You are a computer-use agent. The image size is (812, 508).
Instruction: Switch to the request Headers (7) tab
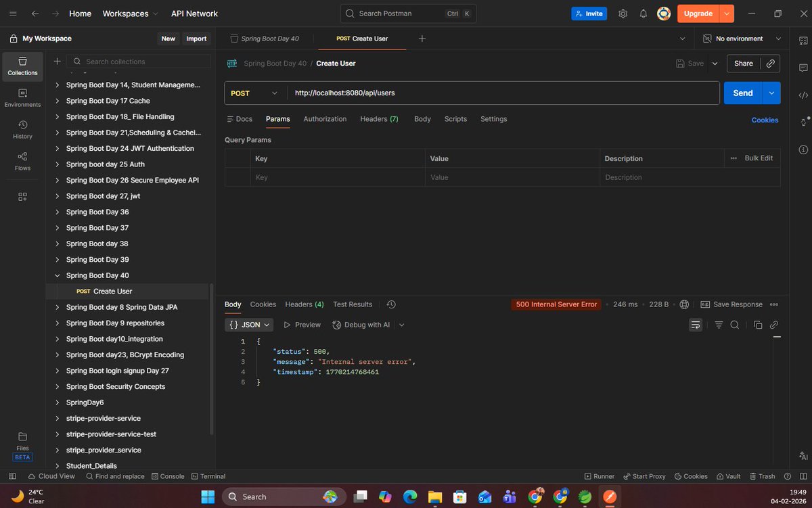point(379,119)
